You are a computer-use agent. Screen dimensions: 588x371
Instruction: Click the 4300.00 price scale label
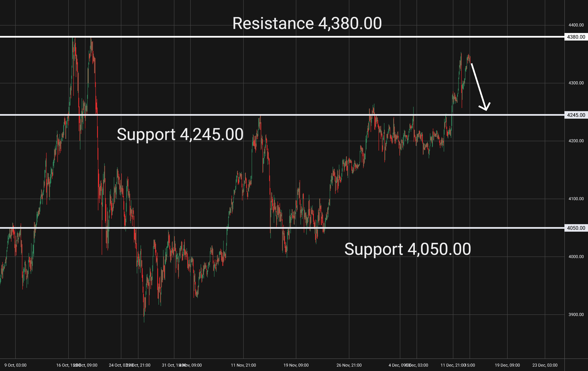[576, 83]
